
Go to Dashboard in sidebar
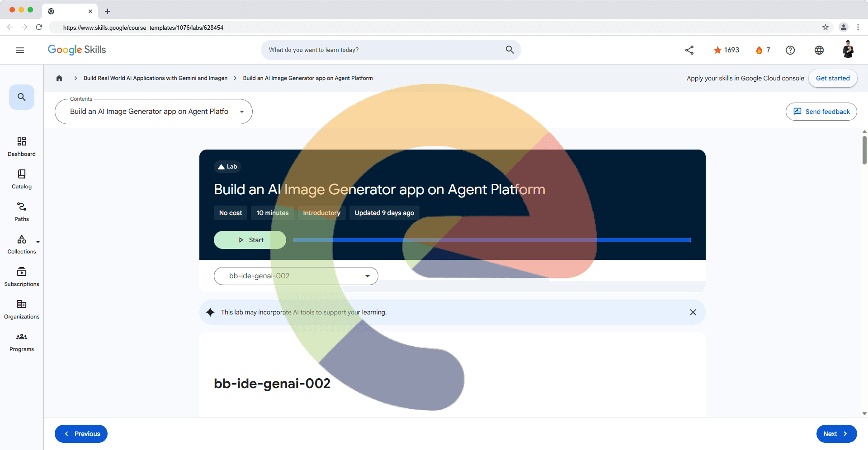point(22,147)
